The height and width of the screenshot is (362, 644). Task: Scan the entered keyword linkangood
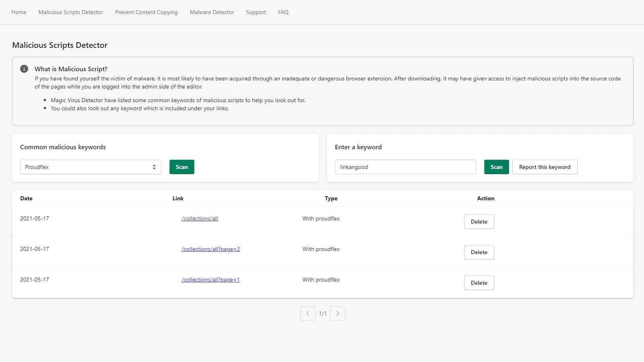click(496, 167)
